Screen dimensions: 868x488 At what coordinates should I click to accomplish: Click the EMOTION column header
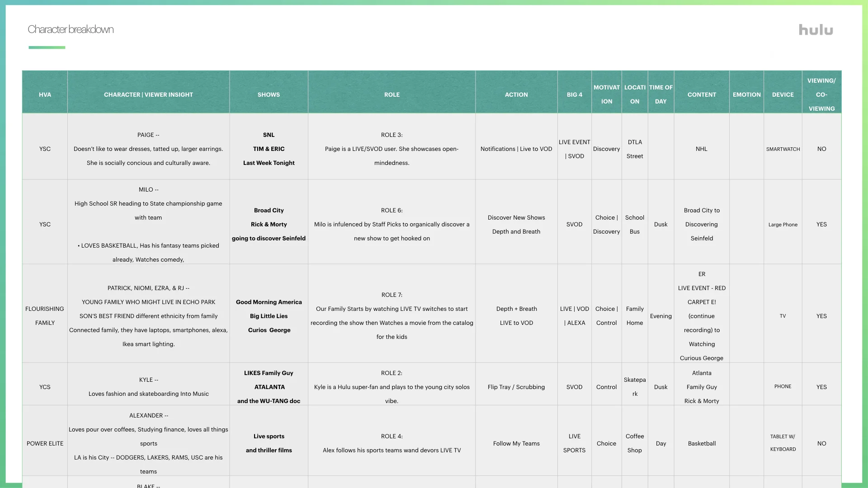pos(746,94)
